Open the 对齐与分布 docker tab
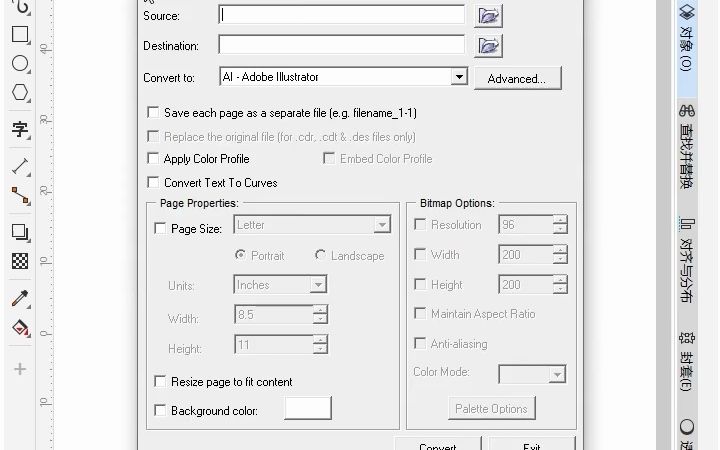The height and width of the screenshot is (450, 720). pyautogui.click(x=687, y=260)
